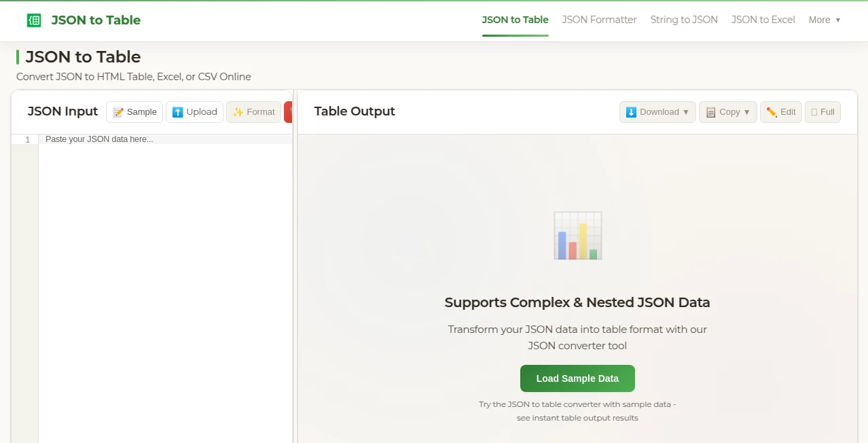Navigate to JSON to Excel converter
868x443 pixels.
762,20
